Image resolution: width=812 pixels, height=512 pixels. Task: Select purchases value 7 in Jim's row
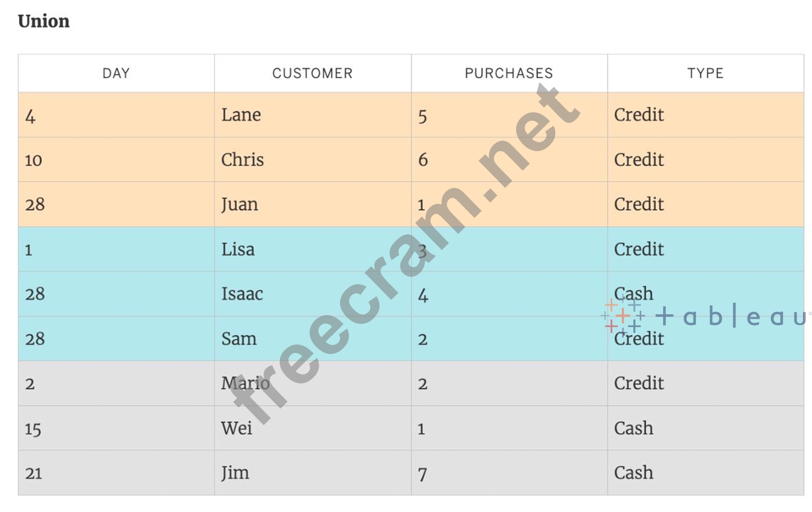point(422,474)
